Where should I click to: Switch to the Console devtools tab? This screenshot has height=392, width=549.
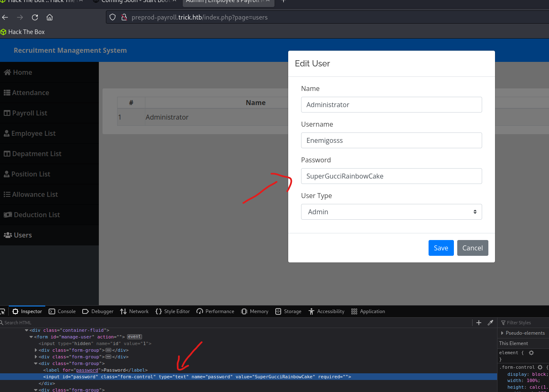(62, 311)
